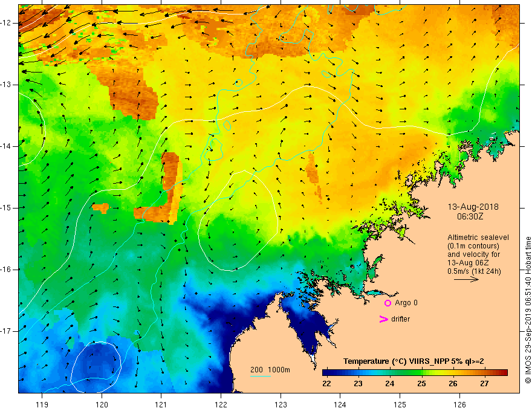
Task: Click the longitude label 119
Action: coord(42,404)
